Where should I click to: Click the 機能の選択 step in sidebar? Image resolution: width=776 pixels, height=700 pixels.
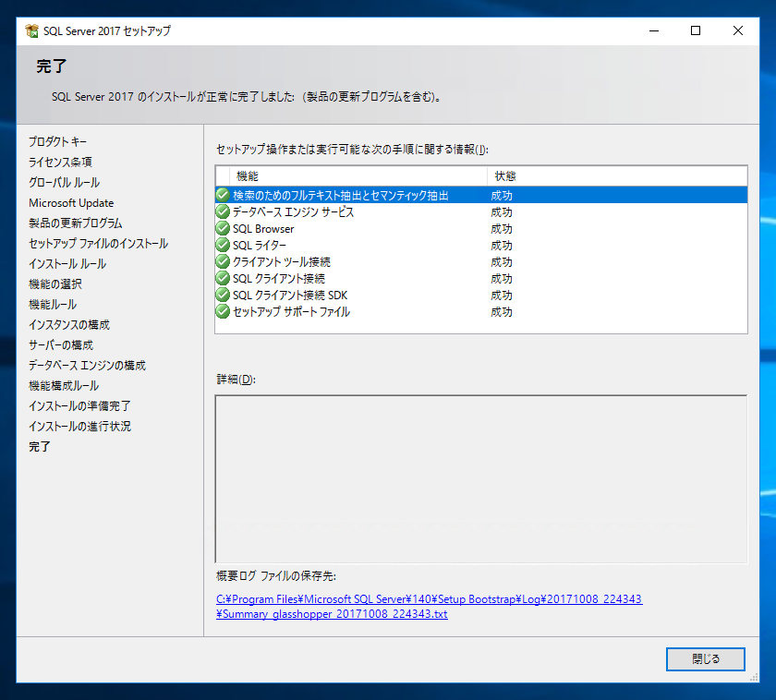pos(55,284)
